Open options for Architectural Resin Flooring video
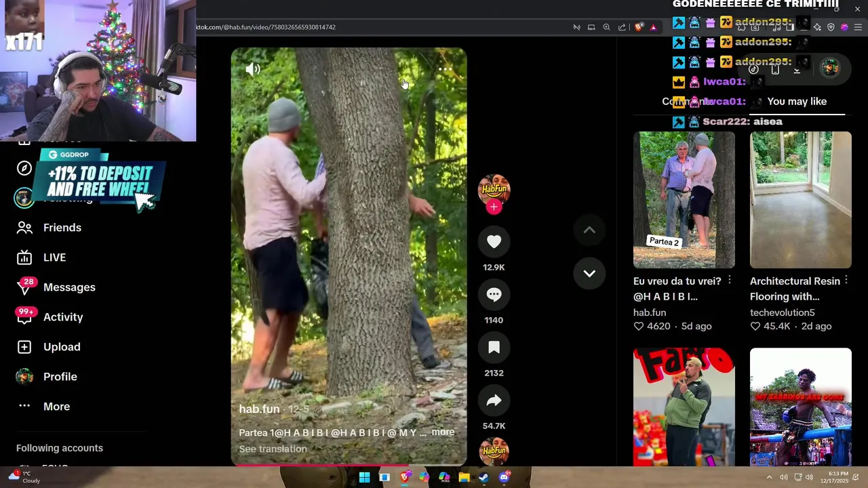 [846, 280]
